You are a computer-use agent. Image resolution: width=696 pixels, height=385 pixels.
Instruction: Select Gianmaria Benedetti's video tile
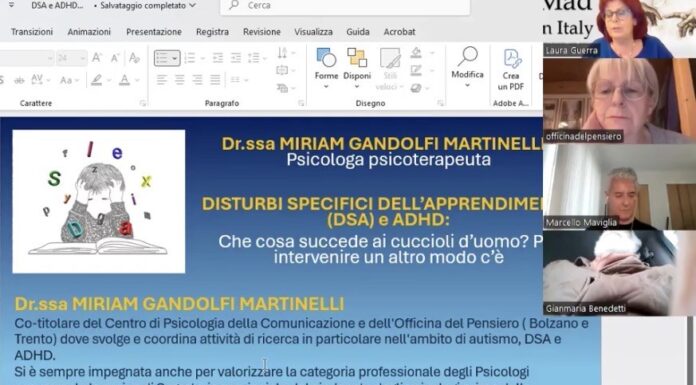(x=619, y=273)
